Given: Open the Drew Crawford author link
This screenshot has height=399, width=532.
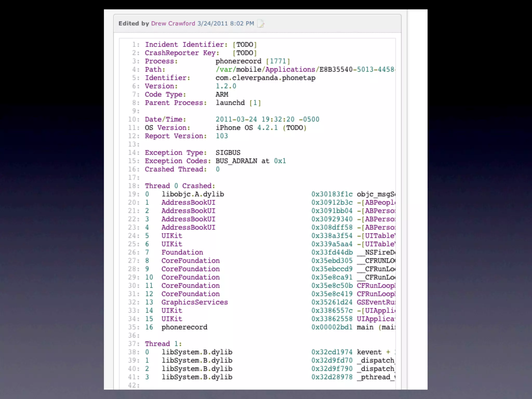Looking at the screenshot, I should coord(173,23).
